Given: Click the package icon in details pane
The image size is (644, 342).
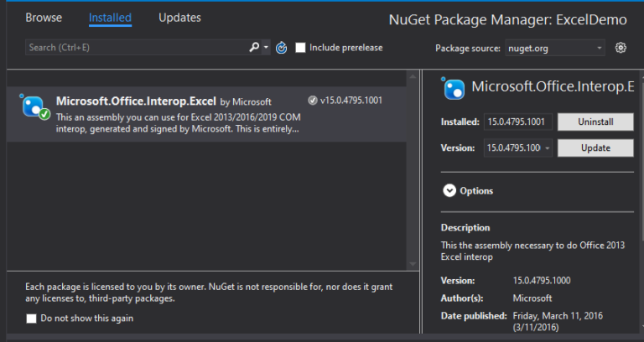Looking at the screenshot, I should click(454, 88).
